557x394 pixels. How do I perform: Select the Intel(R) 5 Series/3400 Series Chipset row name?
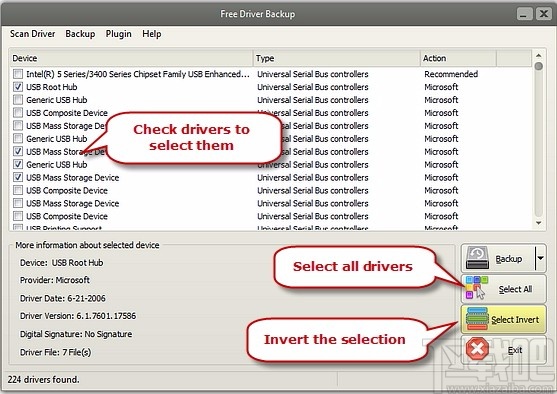coord(138,74)
